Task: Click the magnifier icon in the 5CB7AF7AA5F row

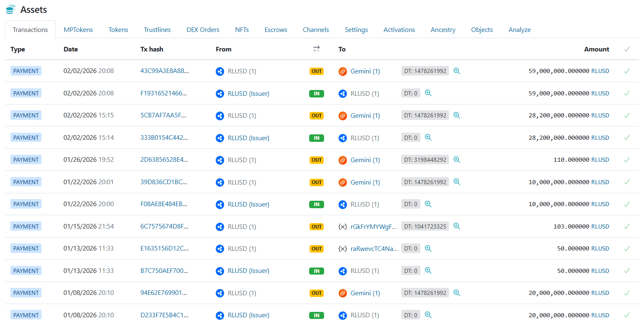Action: (456, 115)
